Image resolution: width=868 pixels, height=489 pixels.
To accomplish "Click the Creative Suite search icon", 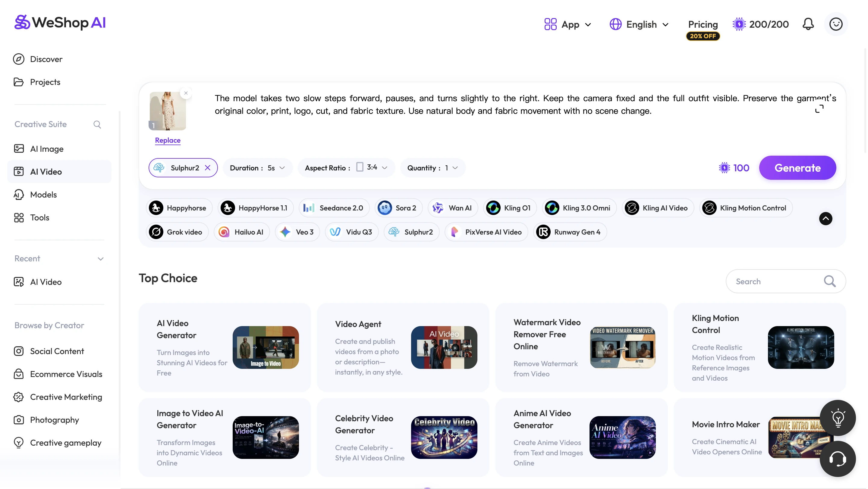I will (97, 125).
